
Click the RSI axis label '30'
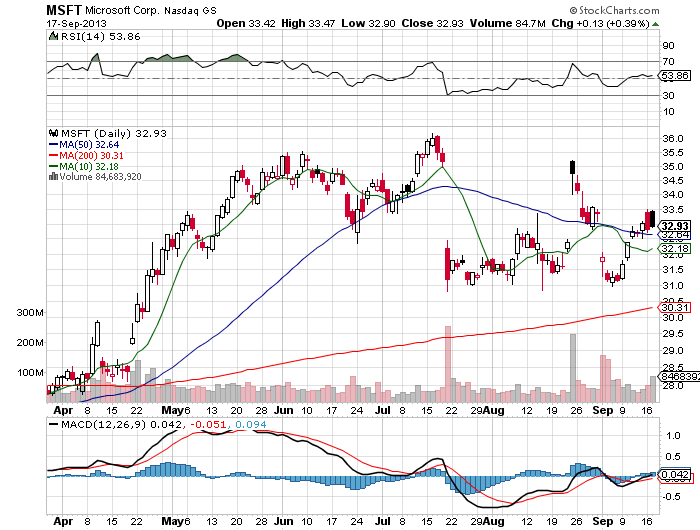pos(668,96)
